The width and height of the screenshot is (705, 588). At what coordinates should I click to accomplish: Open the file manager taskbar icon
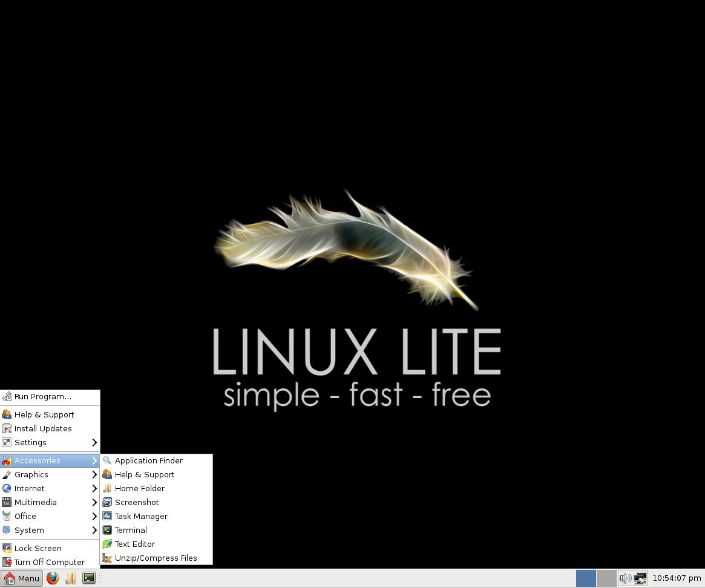(71, 578)
